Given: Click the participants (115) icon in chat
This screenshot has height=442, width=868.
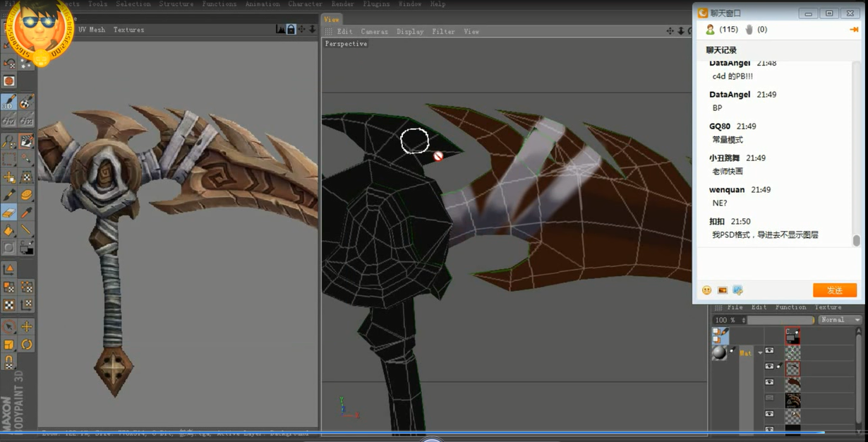Looking at the screenshot, I should click(x=711, y=29).
